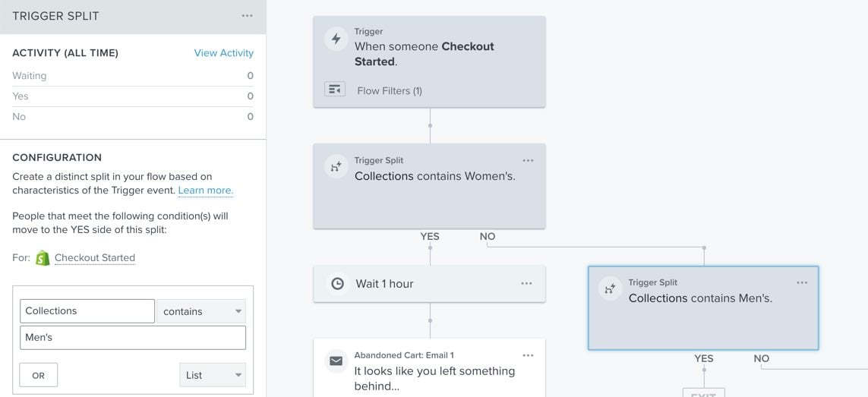
Task: Click the Women's Trigger Split icon
Action: tap(336, 168)
